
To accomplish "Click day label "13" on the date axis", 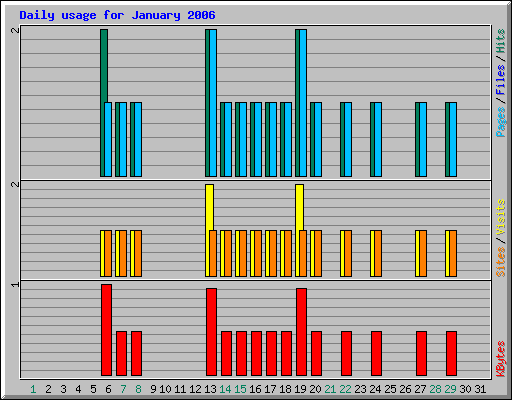I will [x=210, y=389].
